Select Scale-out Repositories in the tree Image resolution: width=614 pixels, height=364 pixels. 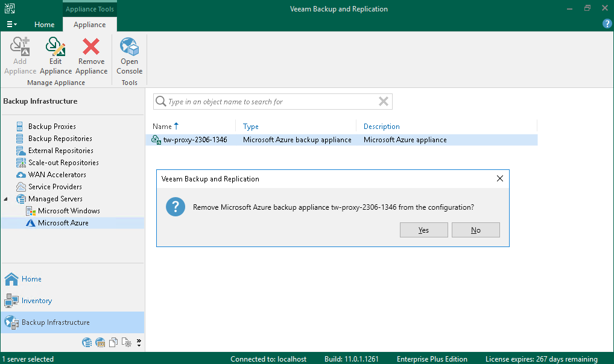[63, 163]
